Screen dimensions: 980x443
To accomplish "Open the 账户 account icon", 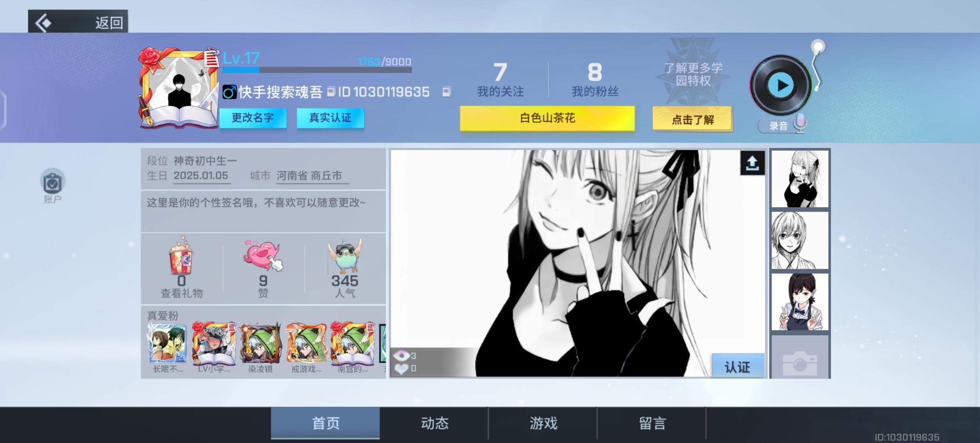I will [53, 185].
